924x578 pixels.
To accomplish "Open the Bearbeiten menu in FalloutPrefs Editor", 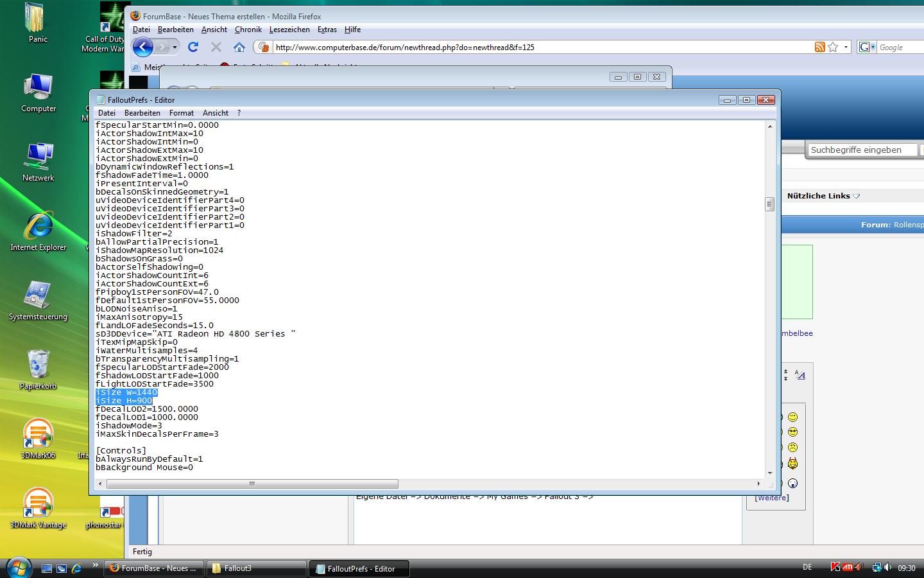I will pyautogui.click(x=142, y=112).
